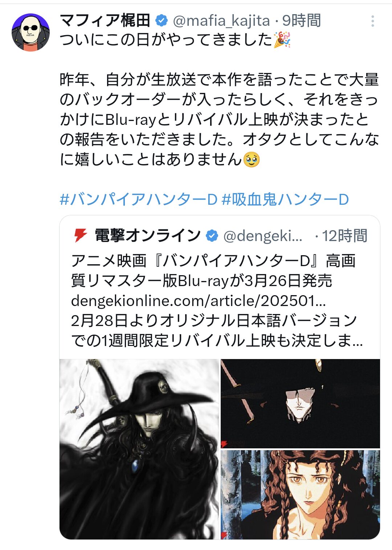Click the party popper emoji
Image resolution: width=392 pixels, height=550 pixels.
pyautogui.click(x=282, y=40)
